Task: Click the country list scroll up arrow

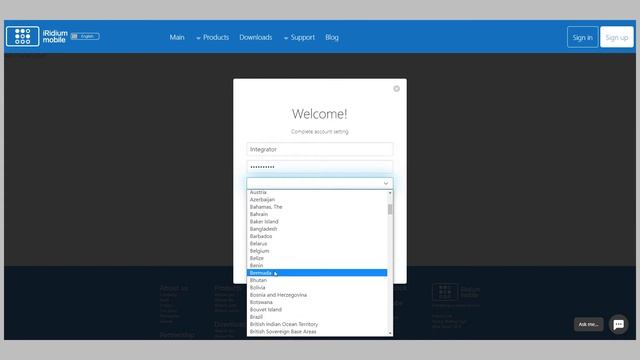Action: (390, 193)
